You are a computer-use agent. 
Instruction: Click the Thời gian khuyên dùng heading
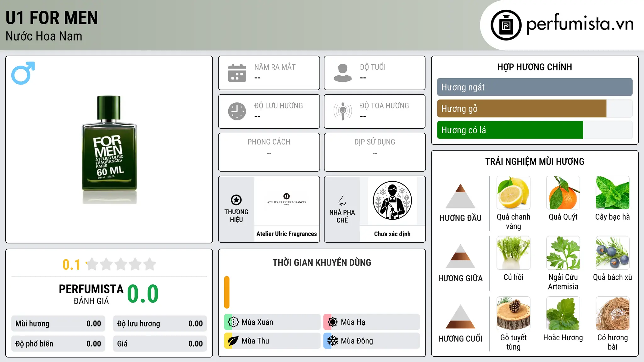[x=322, y=262]
